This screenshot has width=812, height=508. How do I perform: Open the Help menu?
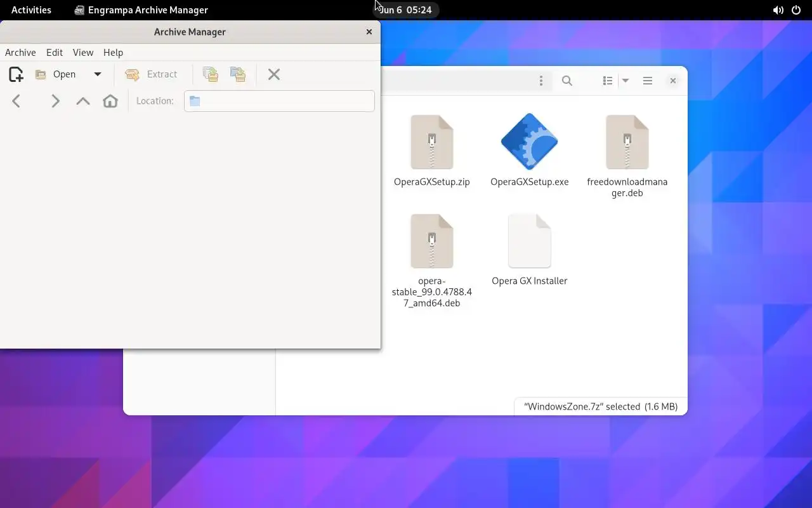(x=114, y=53)
